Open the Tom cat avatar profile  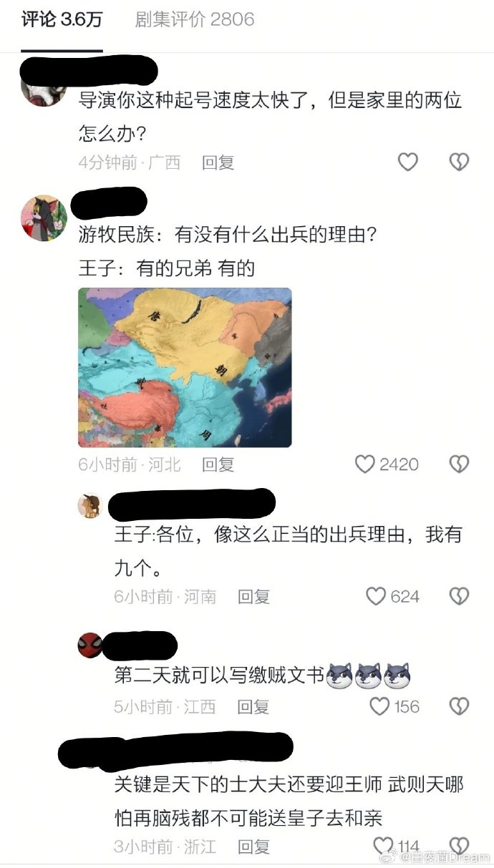43,217
